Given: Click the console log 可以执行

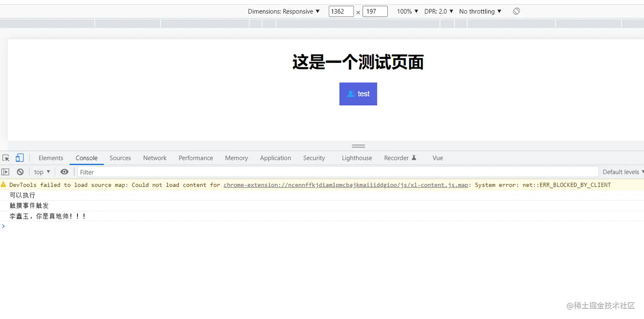Looking at the screenshot, I should (23, 195).
